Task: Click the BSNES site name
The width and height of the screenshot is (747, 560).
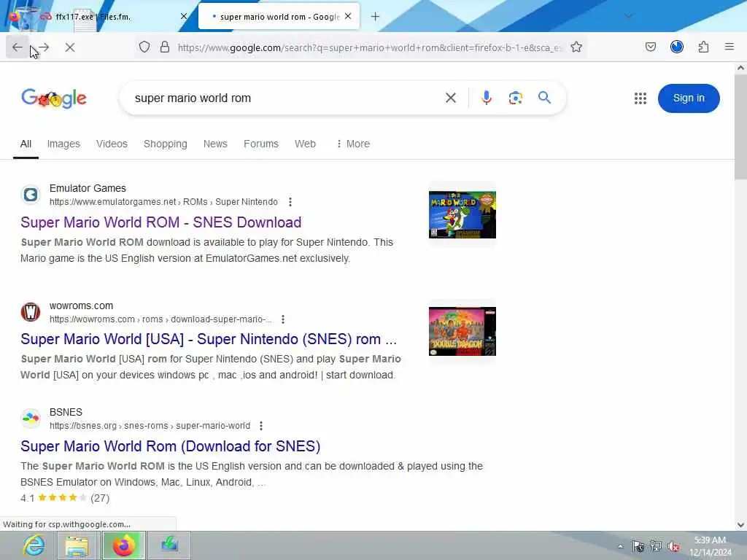Action: [x=66, y=412]
